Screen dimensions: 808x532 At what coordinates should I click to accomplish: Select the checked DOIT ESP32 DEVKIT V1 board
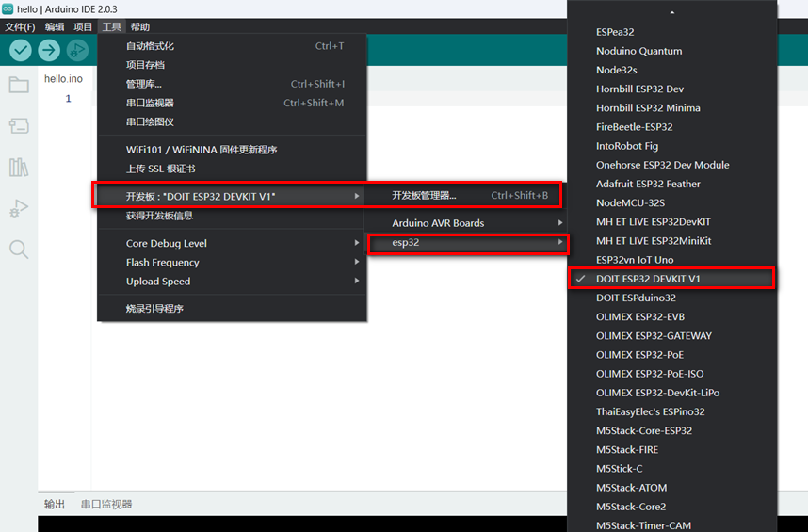coord(672,279)
